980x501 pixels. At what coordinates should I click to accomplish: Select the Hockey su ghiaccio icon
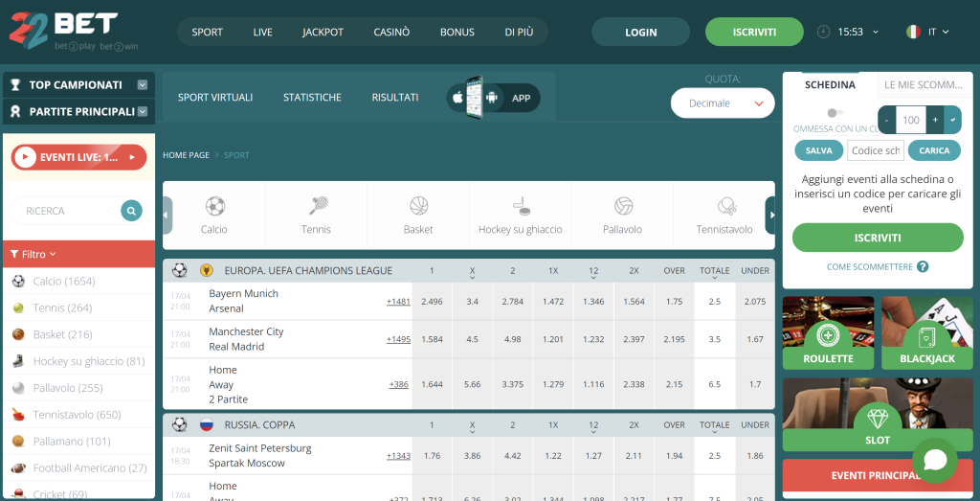click(521, 206)
